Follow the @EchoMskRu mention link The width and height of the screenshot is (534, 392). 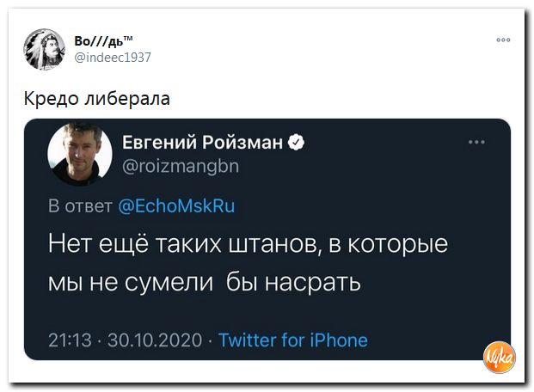(176, 206)
